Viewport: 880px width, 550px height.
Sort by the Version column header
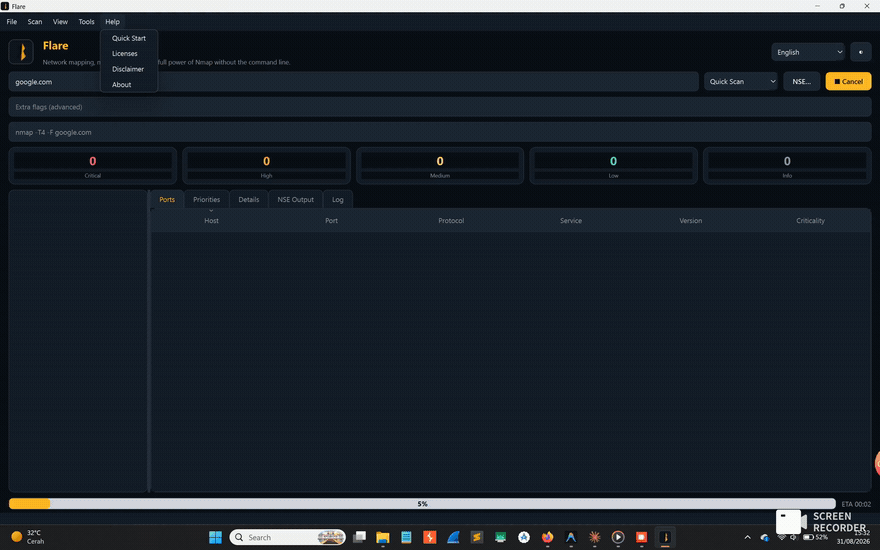(690, 221)
